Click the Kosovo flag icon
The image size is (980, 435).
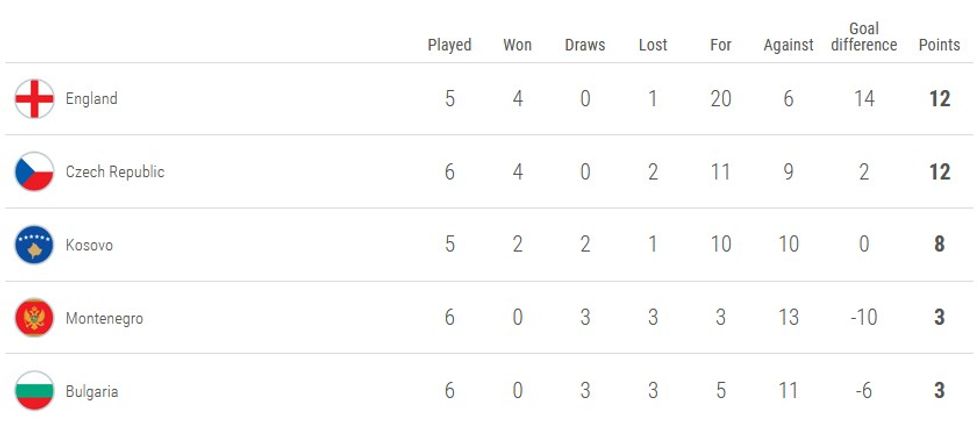point(34,245)
